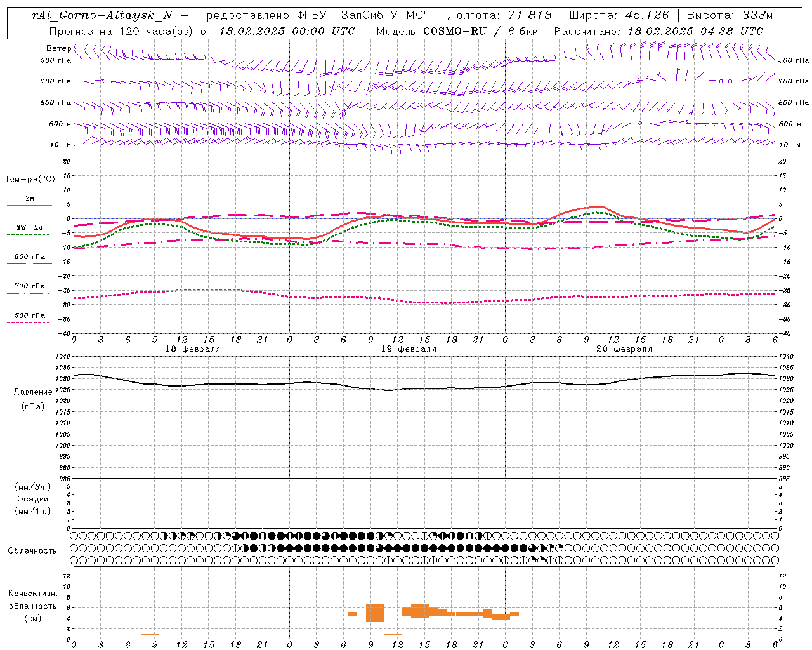Screen dimensions: 812x650
Task: Click the 18 февраля date label
Action: [193, 349]
